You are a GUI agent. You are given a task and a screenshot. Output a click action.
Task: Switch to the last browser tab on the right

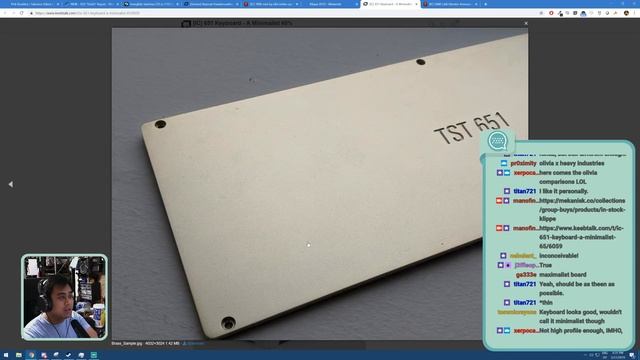(450, 4)
